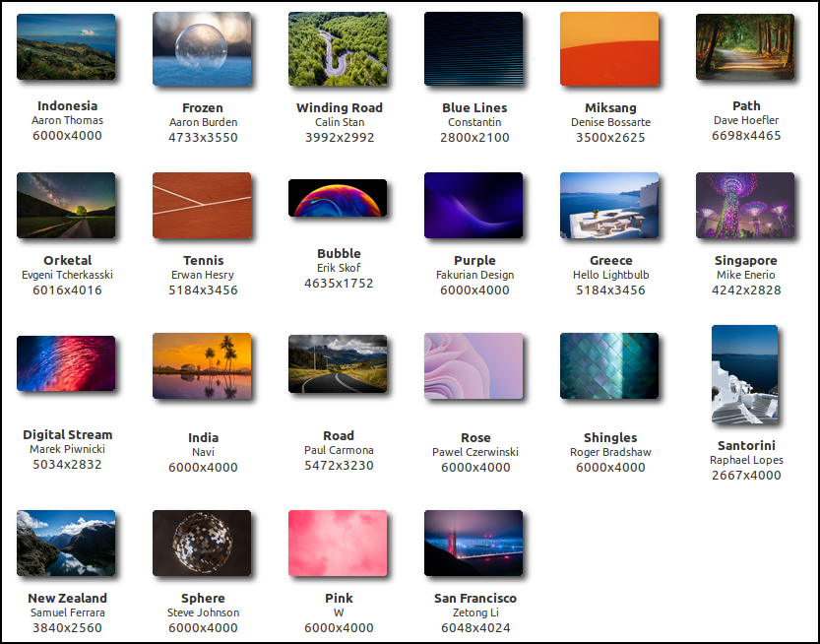The image size is (820, 644).
Task: Click the "5034x2832" resolution text
Action: [x=68, y=464]
